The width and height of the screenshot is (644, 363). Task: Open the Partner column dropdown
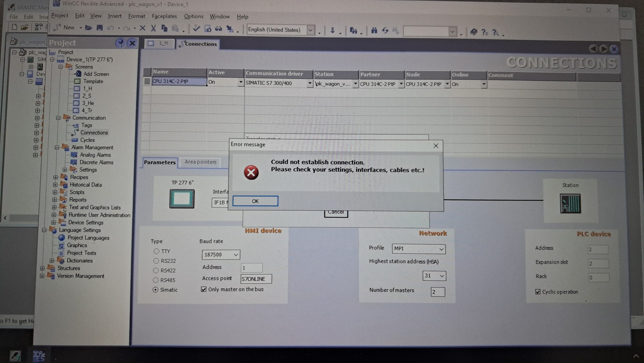[x=401, y=84]
